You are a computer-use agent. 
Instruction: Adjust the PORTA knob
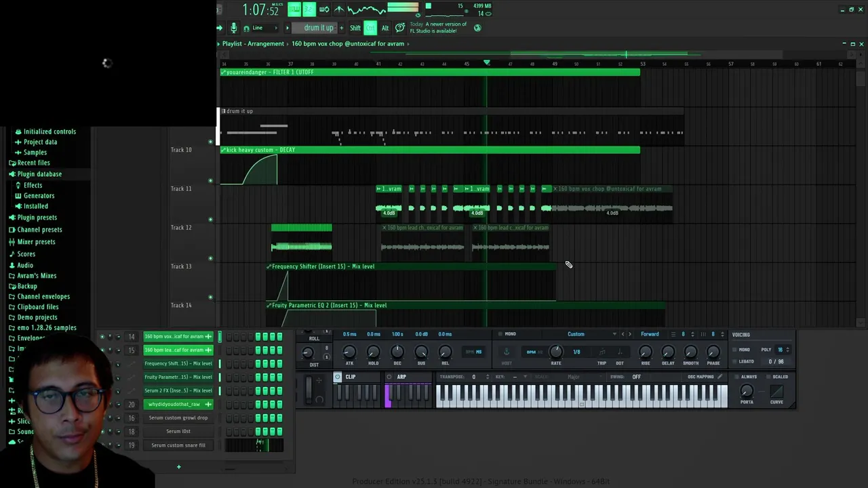(747, 391)
